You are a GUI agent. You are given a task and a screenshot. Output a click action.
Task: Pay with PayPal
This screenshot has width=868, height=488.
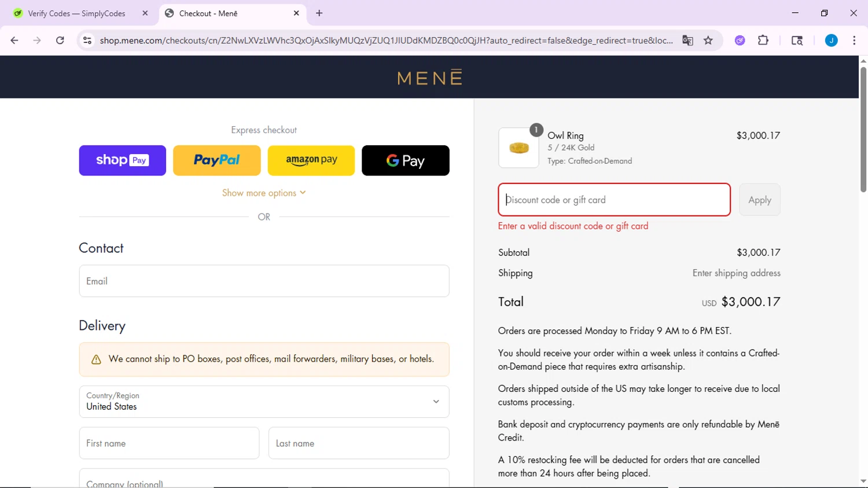click(217, 160)
